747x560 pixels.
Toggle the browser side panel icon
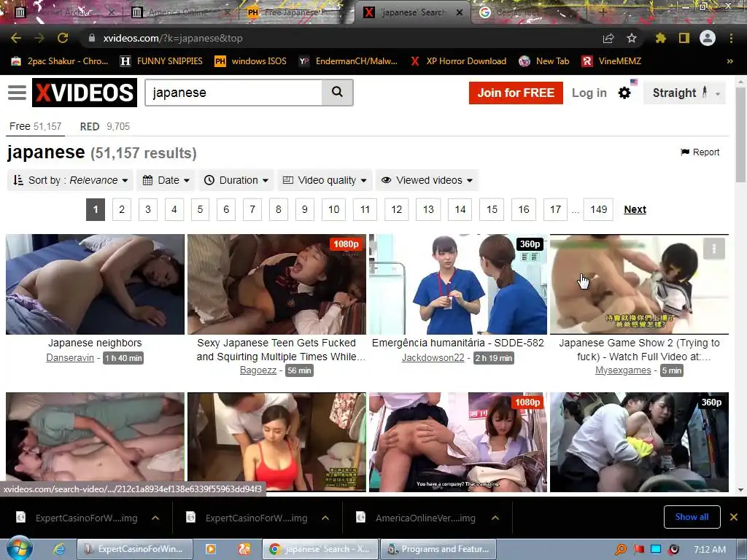point(684,38)
